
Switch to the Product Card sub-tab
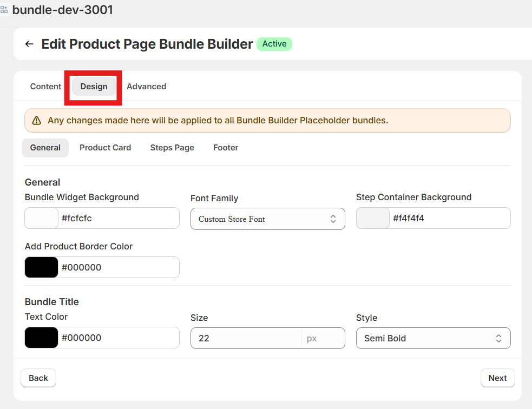(105, 148)
